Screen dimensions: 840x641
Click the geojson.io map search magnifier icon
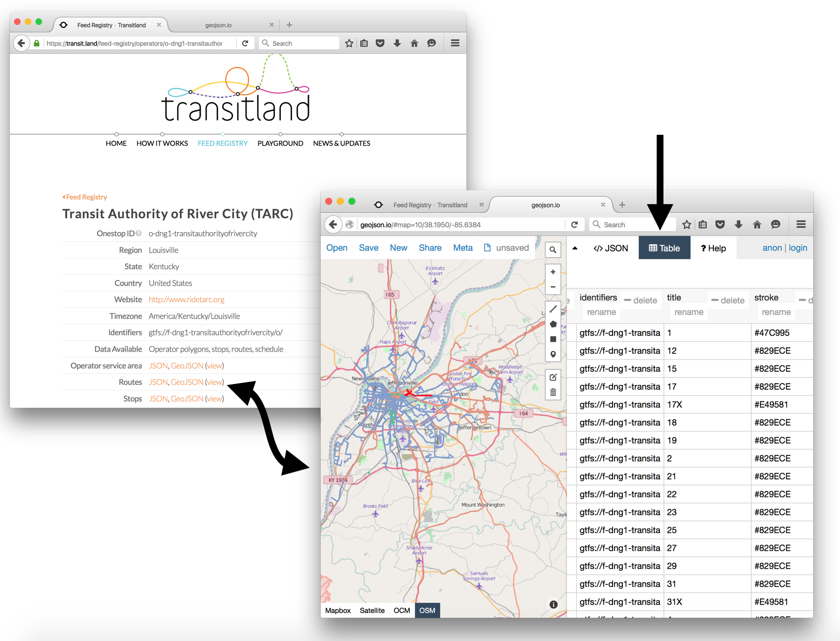click(552, 250)
